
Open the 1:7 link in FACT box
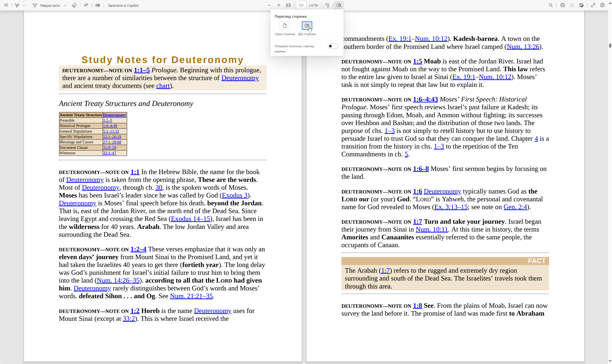click(385, 271)
